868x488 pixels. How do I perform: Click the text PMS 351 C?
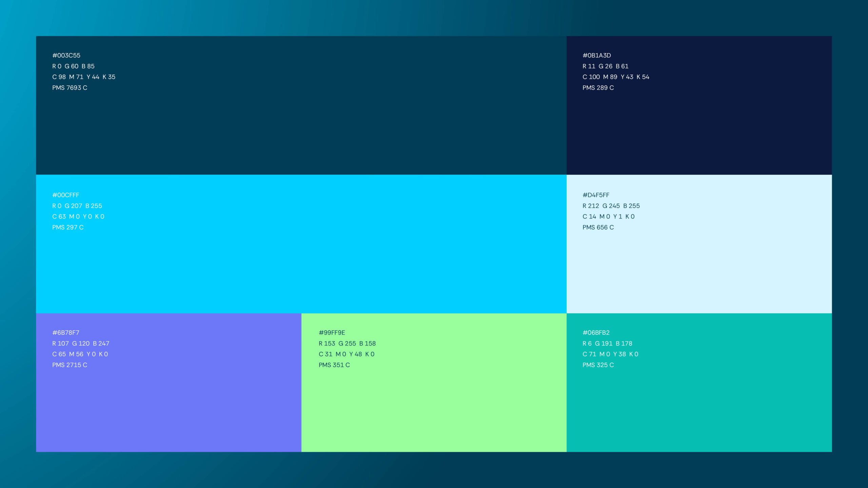[334, 365]
